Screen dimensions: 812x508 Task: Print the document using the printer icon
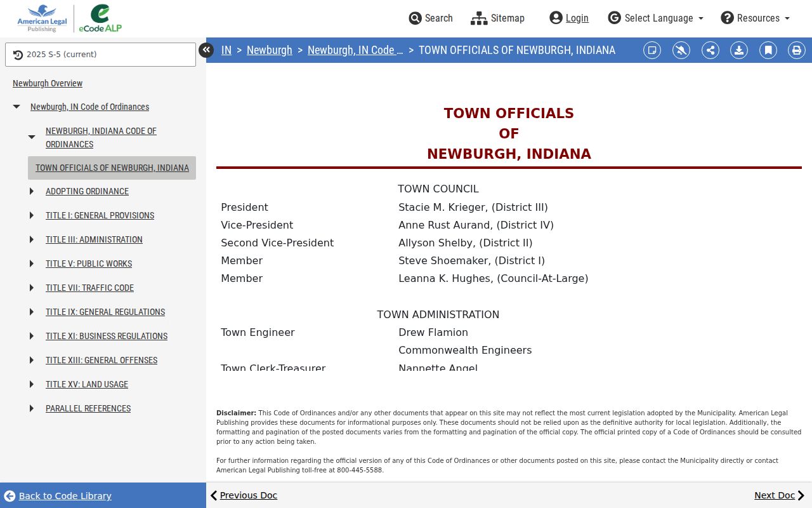tap(797, 50)
